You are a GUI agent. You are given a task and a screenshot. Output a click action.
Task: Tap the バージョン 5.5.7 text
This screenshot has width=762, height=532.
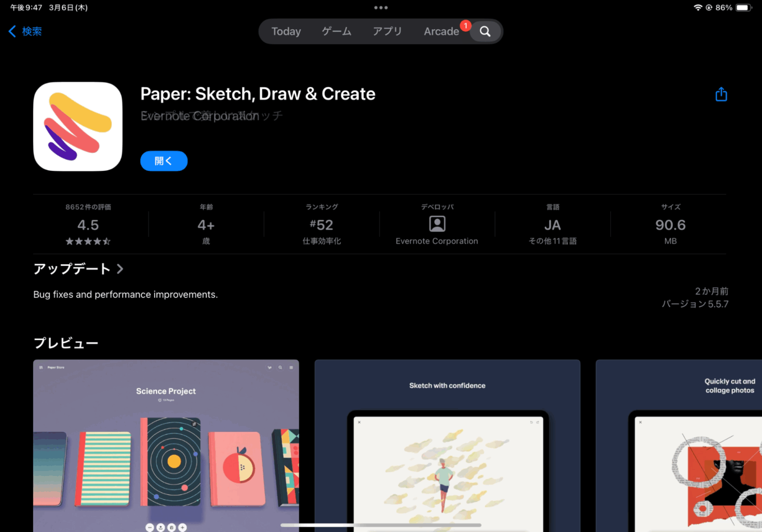tap(695, 304)
